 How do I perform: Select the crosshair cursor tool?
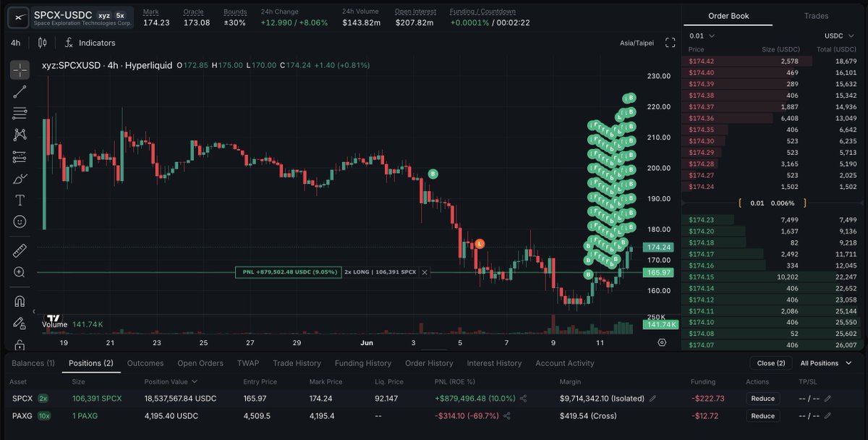pos(20,70)
